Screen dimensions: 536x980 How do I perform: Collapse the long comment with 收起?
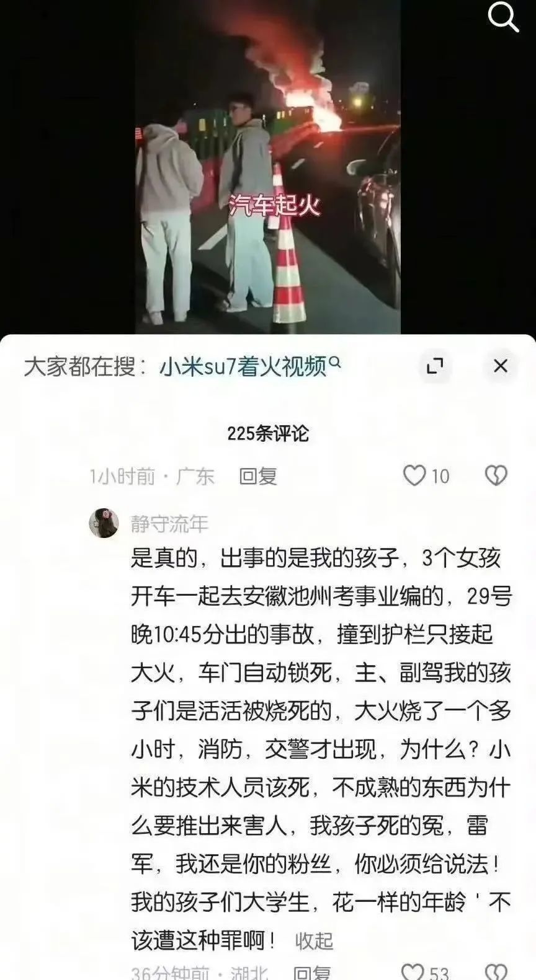coord(314,941)
